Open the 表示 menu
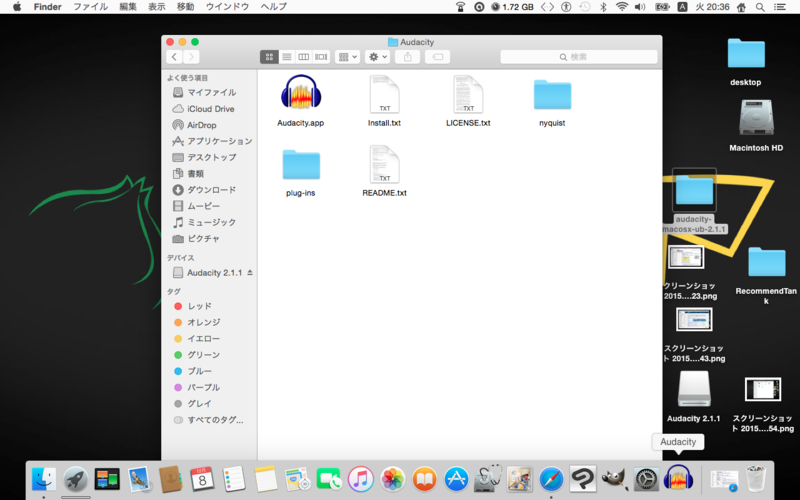This screenshot has height=500, width=800. (156, 7)
